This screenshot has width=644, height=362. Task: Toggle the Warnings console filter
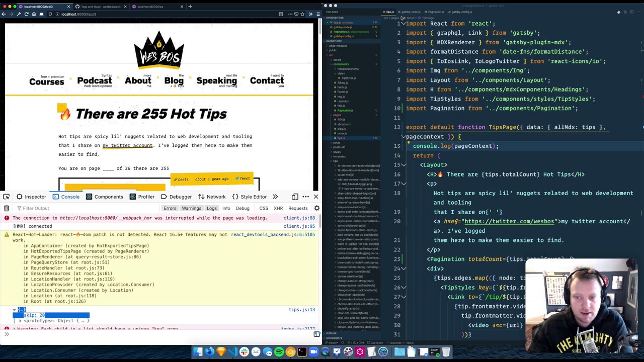click(x=191, y=208)
